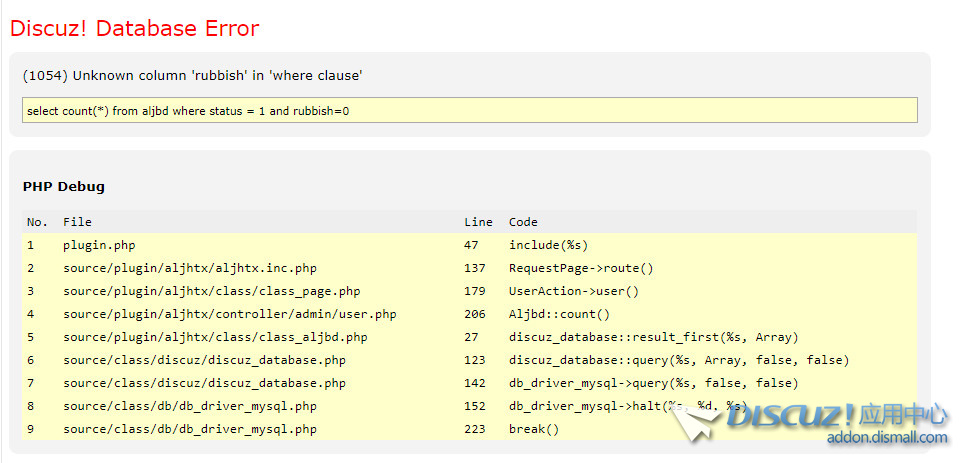
Task: Click the break() code entry
Action: pyautogui.click(x=534, y=429)
